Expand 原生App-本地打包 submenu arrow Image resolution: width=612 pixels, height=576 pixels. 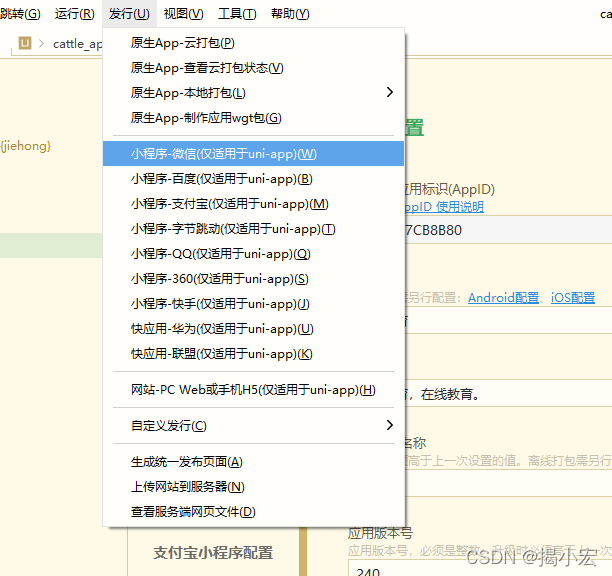[390, 92]
